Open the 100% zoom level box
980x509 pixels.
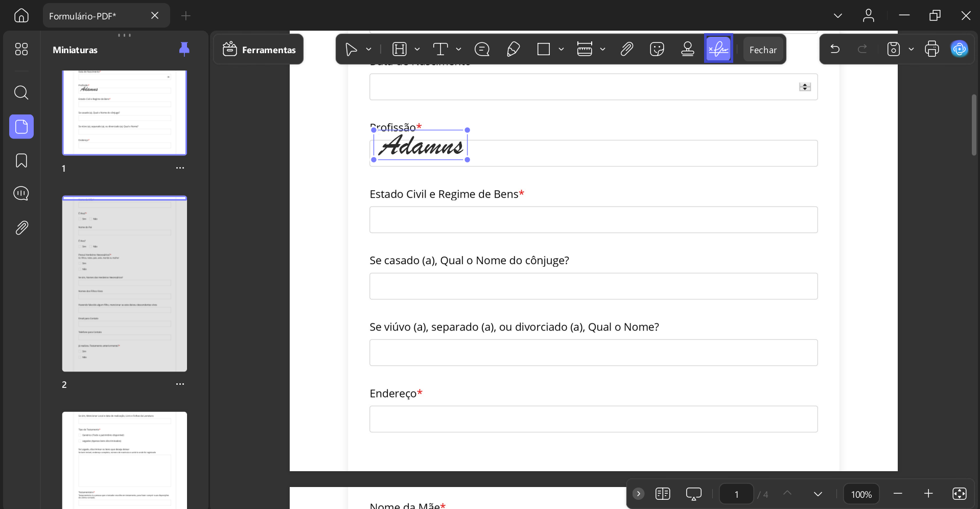pos(861,494)
